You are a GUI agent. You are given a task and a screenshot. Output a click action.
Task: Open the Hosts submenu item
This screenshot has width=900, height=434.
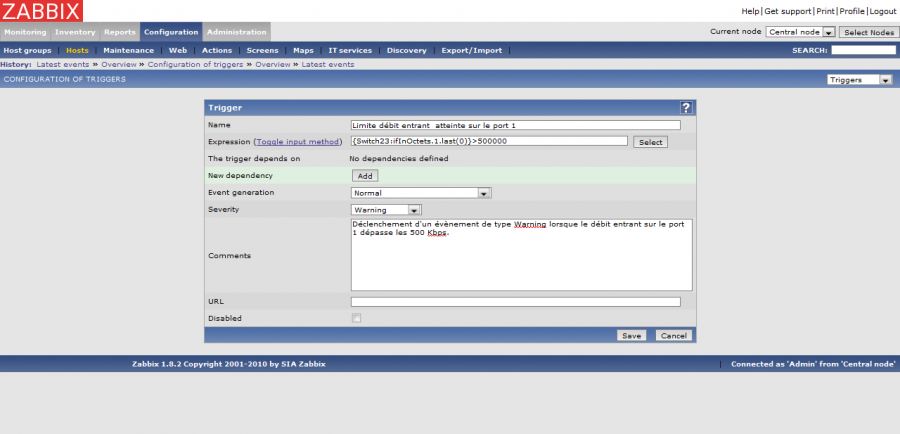77,51
